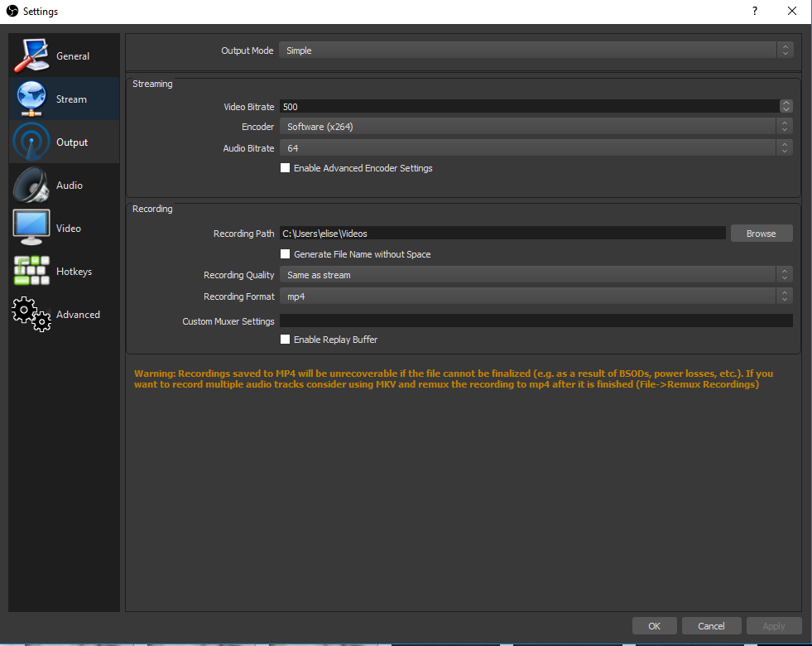Select the Output broadcast antenna icon
812x646 pixels.
pos(31,142)
